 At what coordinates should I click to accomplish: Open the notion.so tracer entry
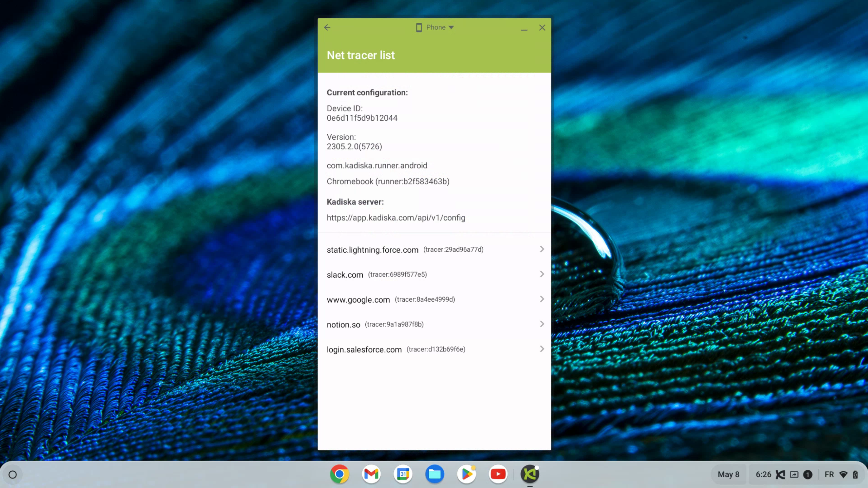434,324
